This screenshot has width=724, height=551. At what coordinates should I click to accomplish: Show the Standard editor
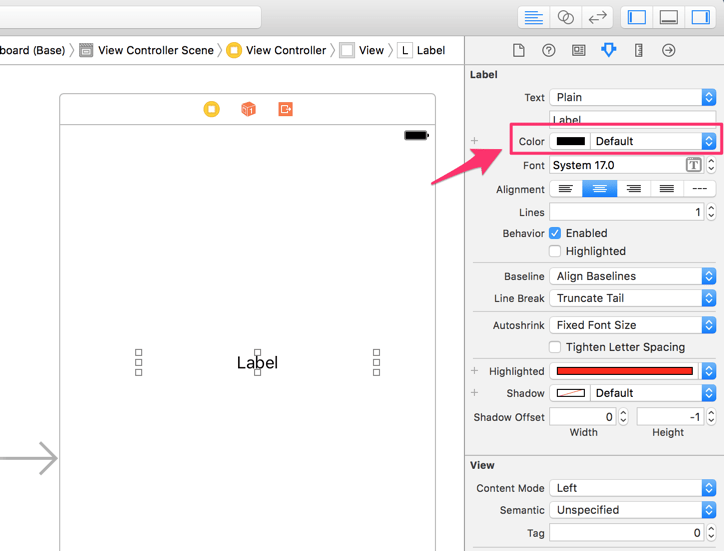pyautogui.click(x=533, y=18)
